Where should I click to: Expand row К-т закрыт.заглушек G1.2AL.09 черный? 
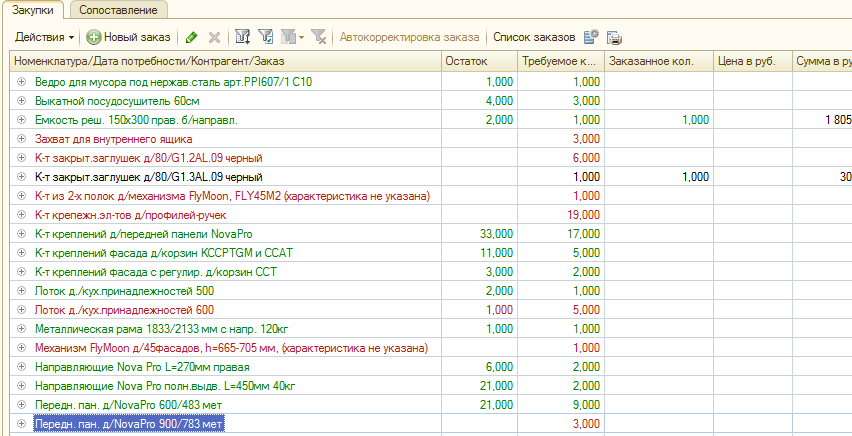[x=21, y=158]
